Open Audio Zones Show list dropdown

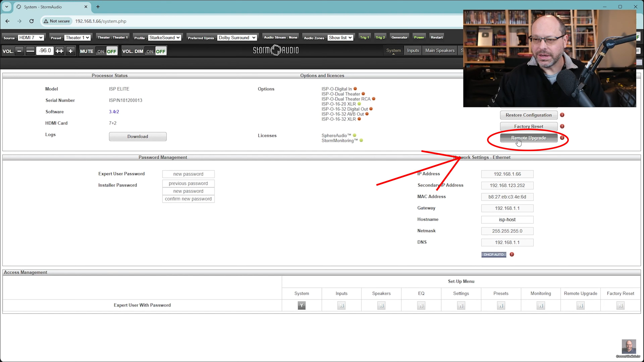(x=340, y=38)
